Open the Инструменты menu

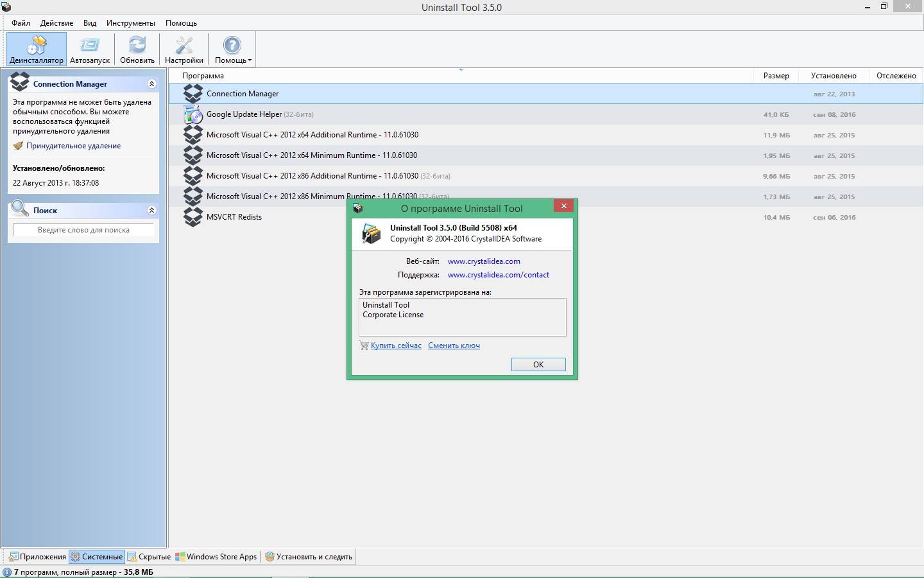coord(131,22)
